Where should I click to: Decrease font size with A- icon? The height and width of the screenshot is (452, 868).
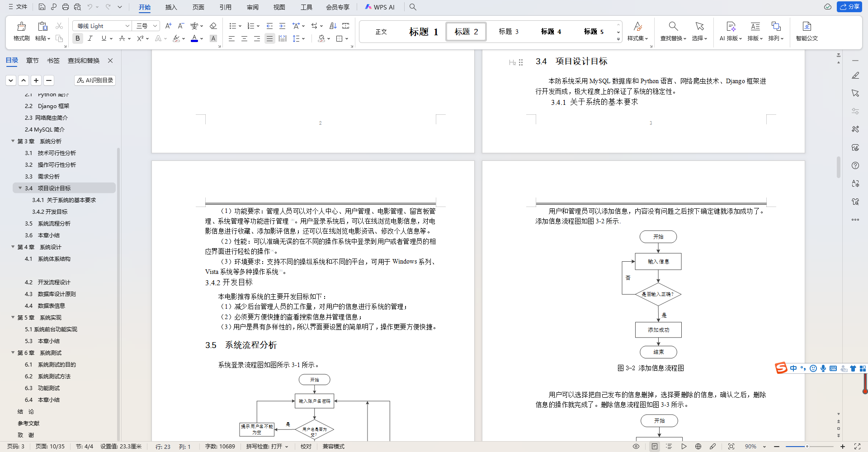click(x=181, y=26)
